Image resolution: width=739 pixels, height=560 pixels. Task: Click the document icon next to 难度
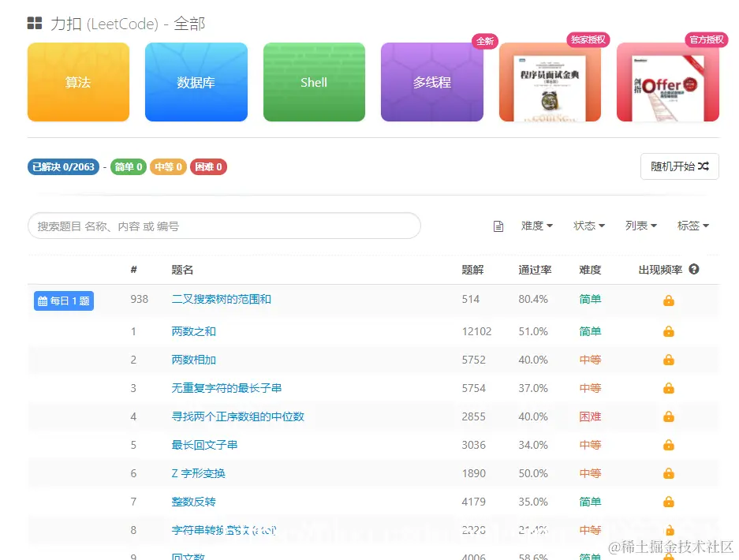(498, 226)
